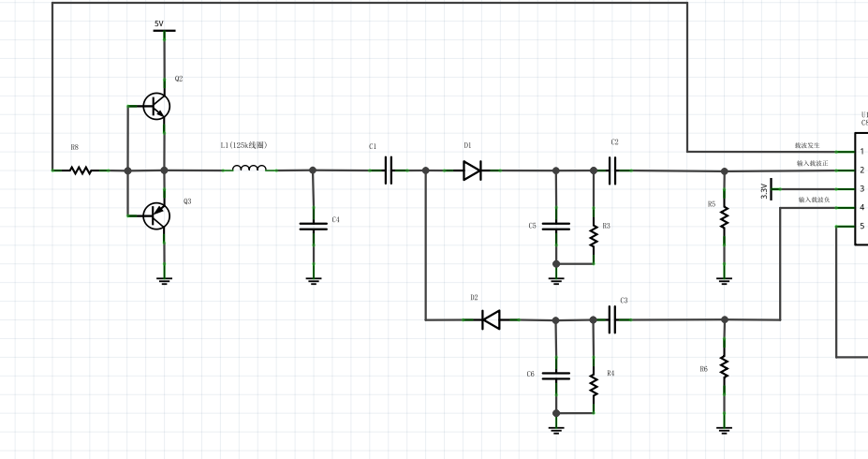Screen dimensions: 868x459
Task: Click the '载波发生' pin label
Action: coord(808,145)
